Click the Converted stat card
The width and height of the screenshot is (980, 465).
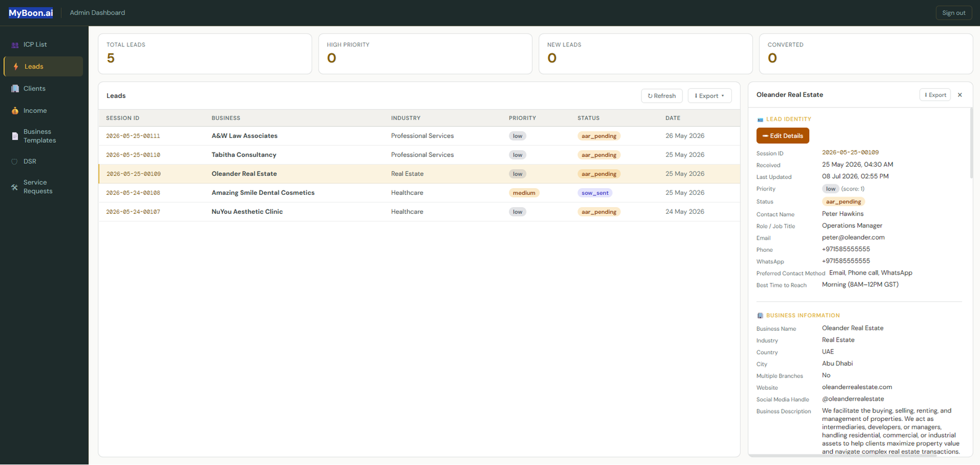(866, 54)
